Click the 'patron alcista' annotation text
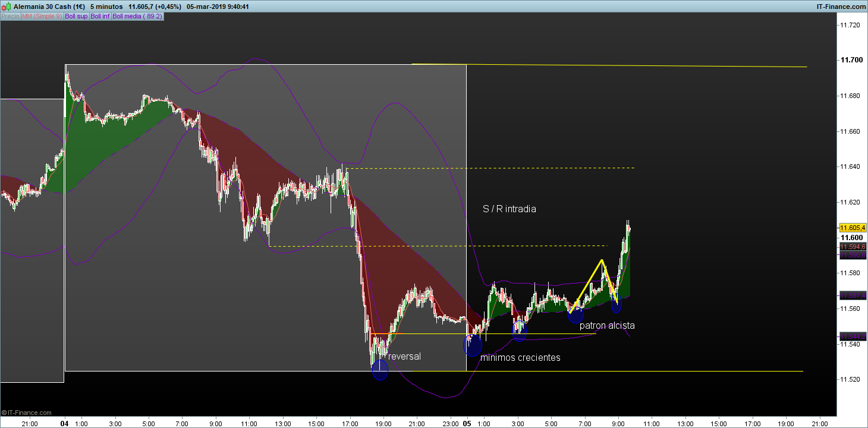The height and width of the screenshot is (428, 868). click(607, 325)
